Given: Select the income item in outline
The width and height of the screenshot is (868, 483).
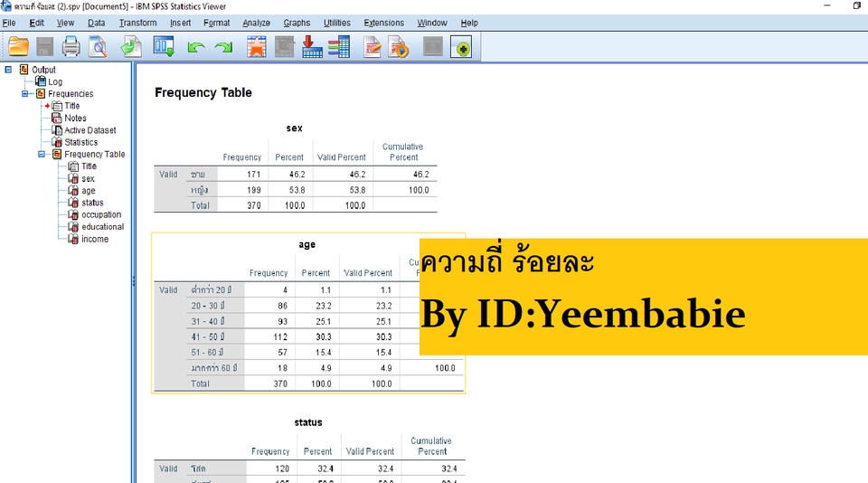Looking at the screenshot, I should click(x=94, y=240).
